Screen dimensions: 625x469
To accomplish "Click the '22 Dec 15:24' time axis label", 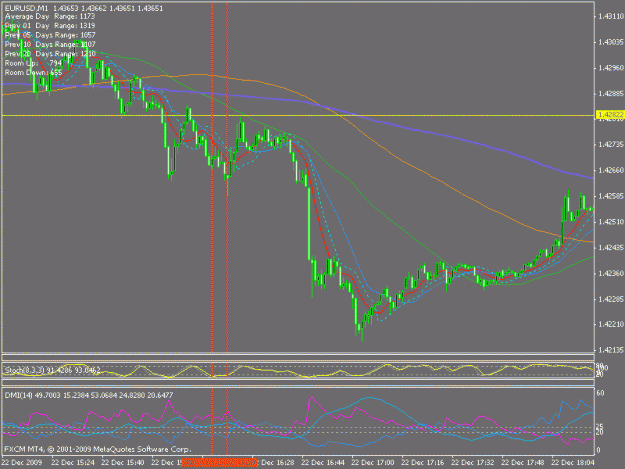I will pos(73,463).
